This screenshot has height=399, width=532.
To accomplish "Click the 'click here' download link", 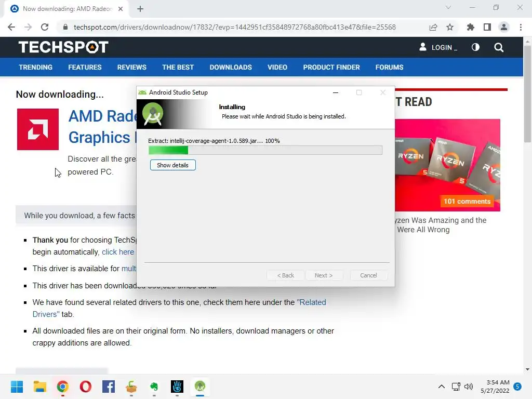I will pyautogui.click(x=118, y=252).
